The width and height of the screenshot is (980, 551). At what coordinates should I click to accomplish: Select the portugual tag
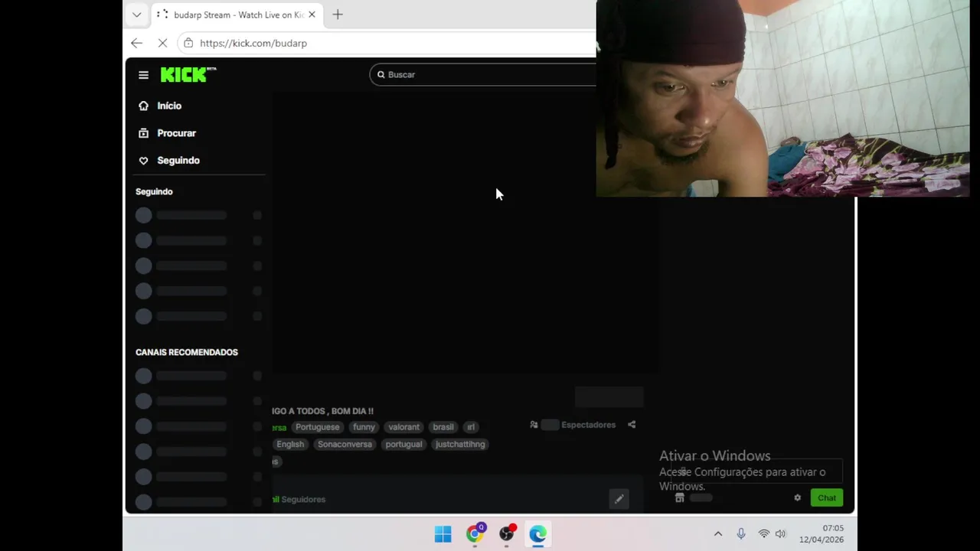[x=403, y=444]
